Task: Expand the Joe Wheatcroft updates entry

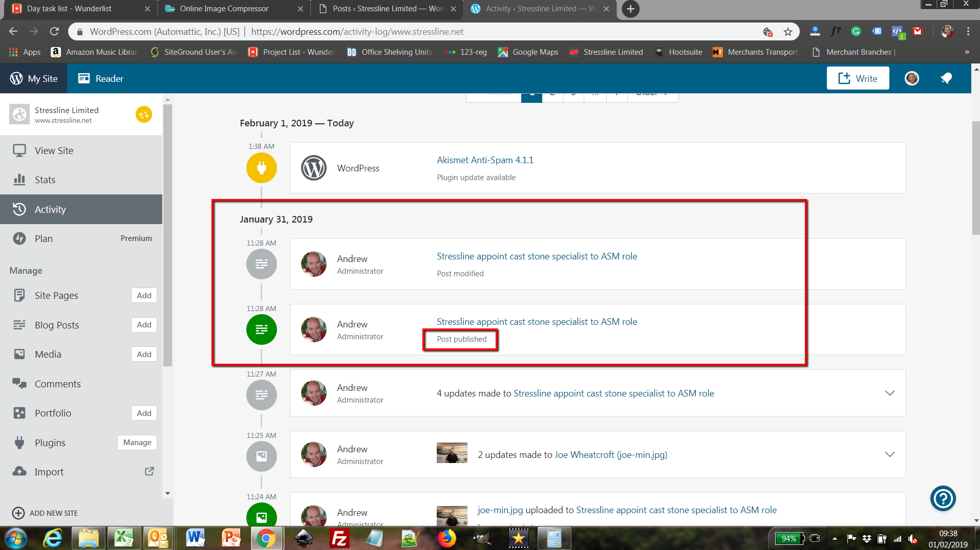Action: point(890,454)
